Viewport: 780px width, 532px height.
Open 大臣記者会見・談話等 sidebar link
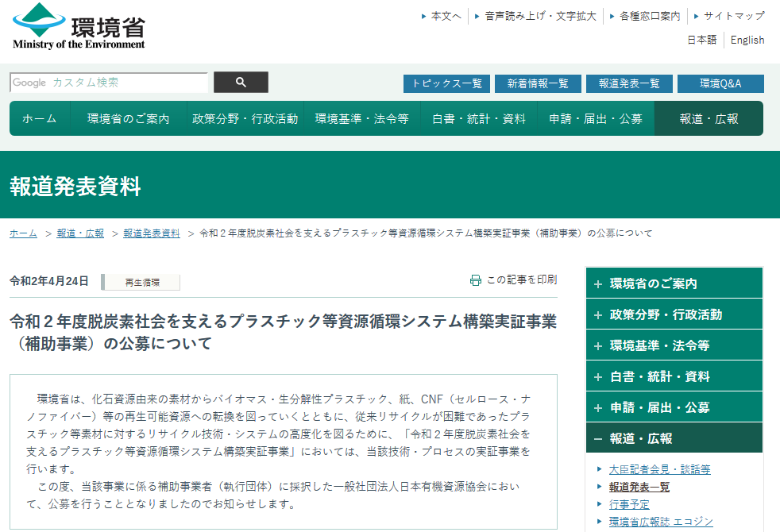pos(659,469)
